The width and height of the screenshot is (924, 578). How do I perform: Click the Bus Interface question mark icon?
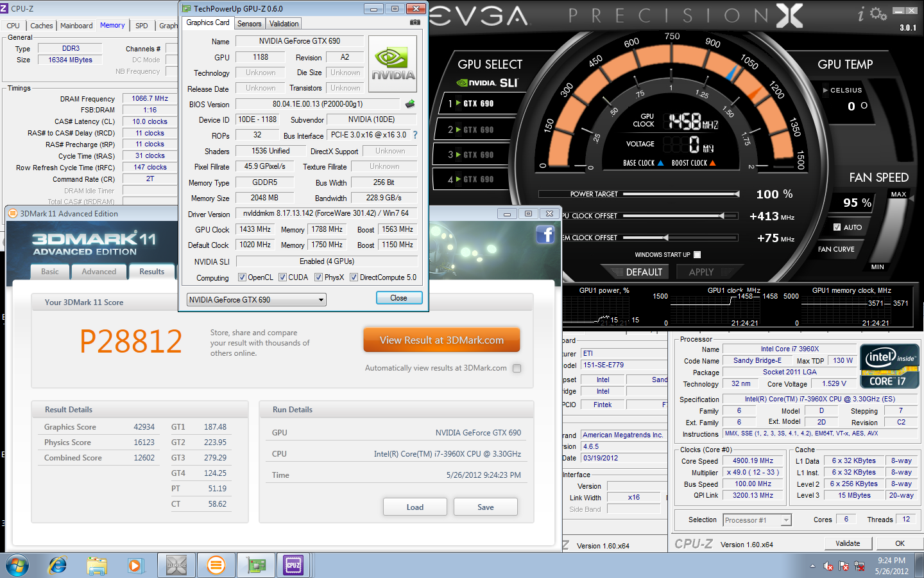coord(415,135)
